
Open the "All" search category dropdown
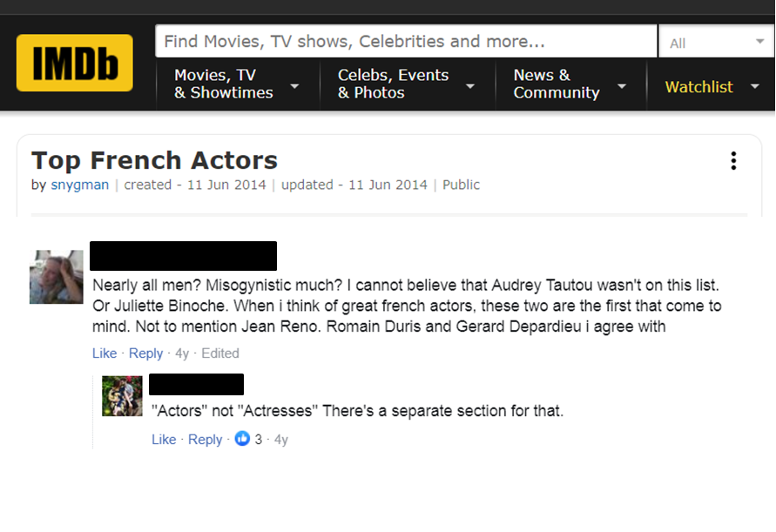716,43
